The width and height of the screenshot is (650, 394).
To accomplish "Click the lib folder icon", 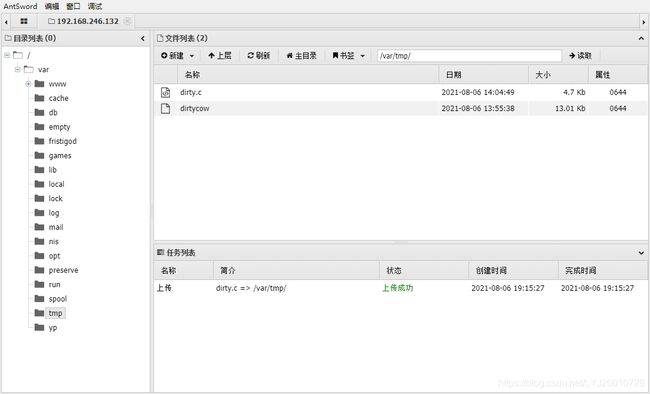I will 39,170.
